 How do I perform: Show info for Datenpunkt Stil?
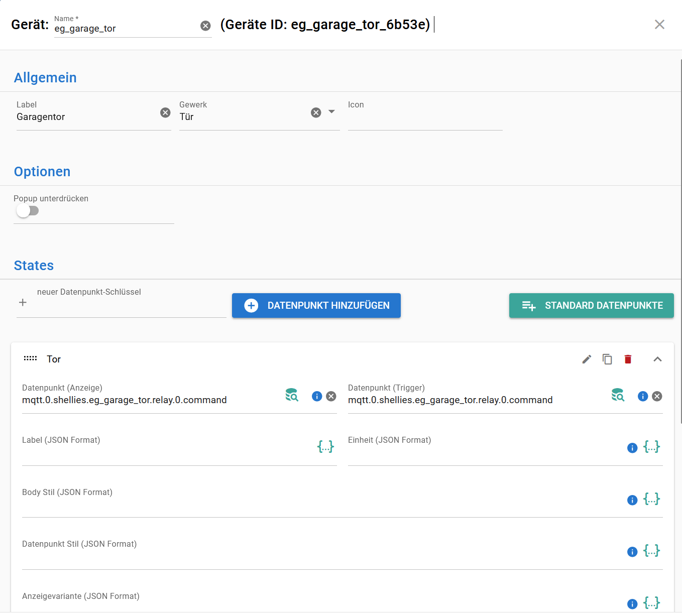(632, 552)
